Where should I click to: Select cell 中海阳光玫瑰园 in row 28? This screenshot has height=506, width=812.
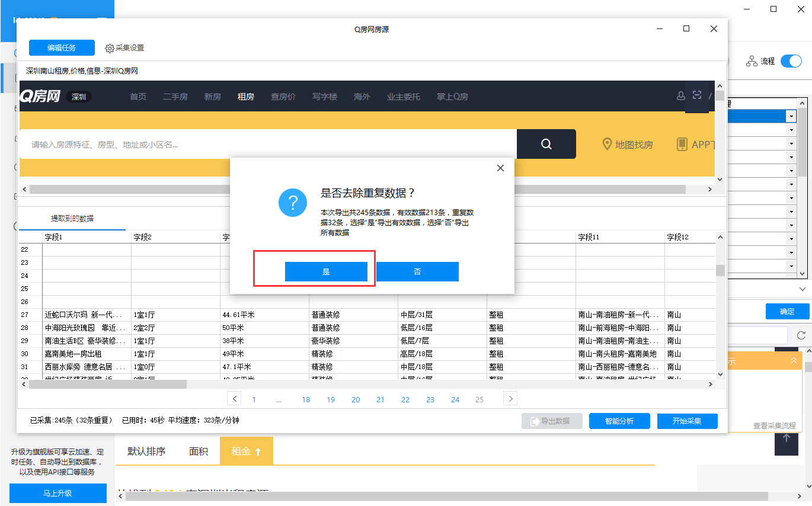(87, 328)
